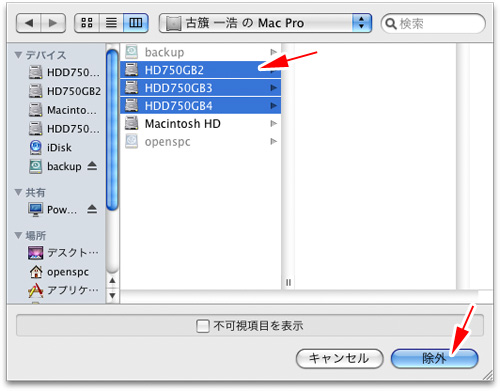This screenshot has height=391, width=500.
Task: Collapse the 場所 section
Action: (x=19, y=235)
